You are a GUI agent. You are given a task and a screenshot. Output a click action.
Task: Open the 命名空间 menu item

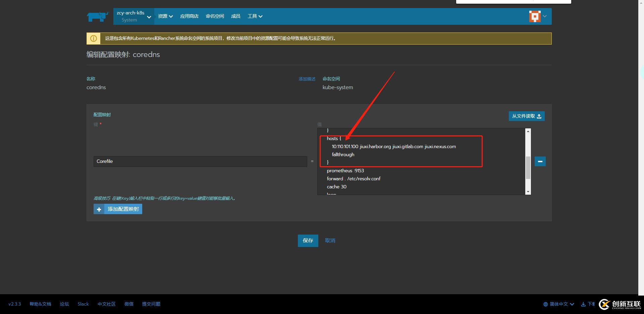(x=215, y=16)
